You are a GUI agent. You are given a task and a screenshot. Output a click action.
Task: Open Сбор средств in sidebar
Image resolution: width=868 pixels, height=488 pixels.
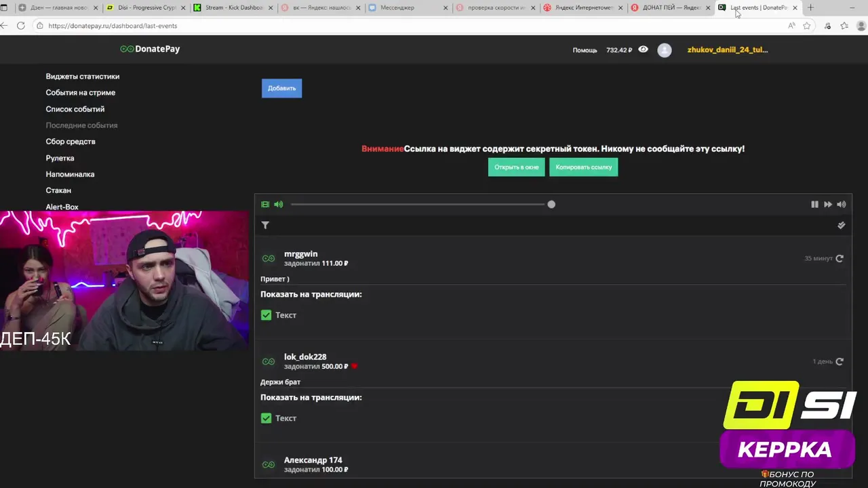click(71, 142)
